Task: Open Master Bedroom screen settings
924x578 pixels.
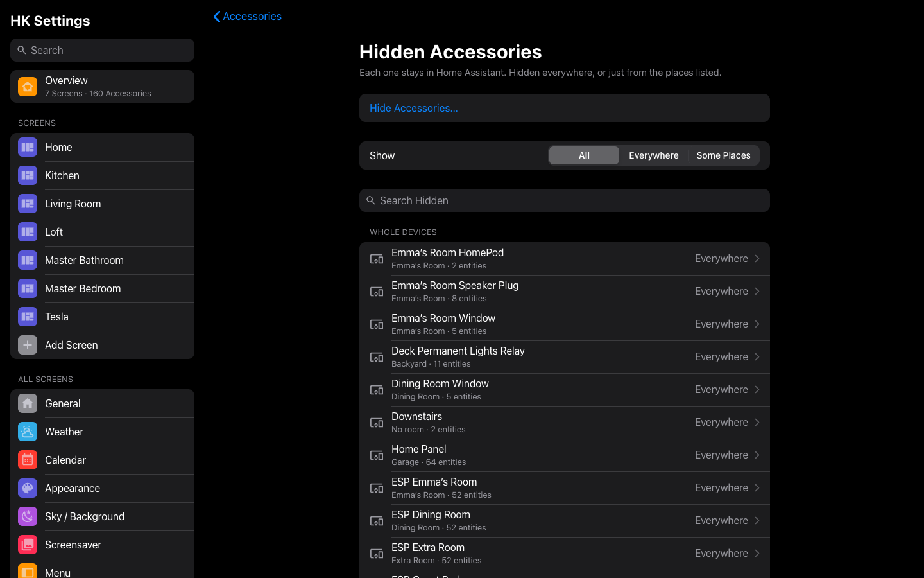Action: point(102,288)
